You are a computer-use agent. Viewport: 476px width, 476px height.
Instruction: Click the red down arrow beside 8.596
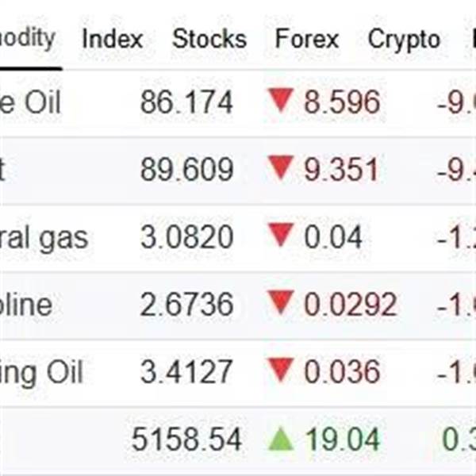[281, 101]
